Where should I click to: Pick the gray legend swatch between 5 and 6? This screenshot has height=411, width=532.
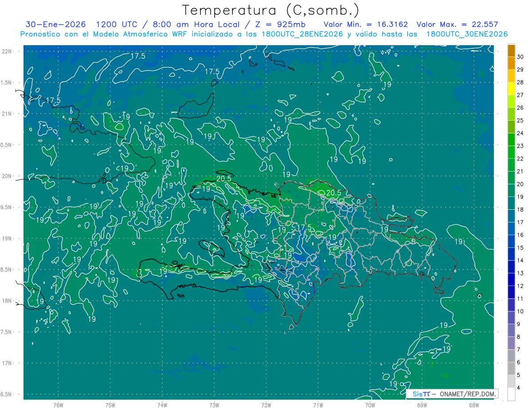click(511, 369)
